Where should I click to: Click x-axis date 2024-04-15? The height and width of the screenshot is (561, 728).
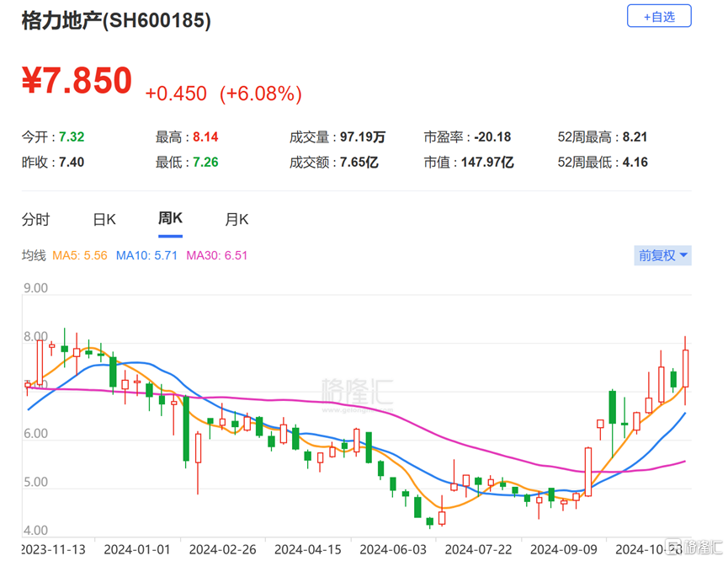click(x=308, y=550)
